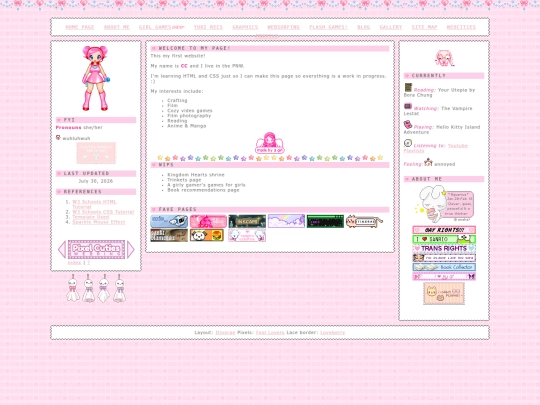The height and width of the screenshot is (405, 540).
Task: Click the cat-shaped favorite page button
Action: click(364, 221)
